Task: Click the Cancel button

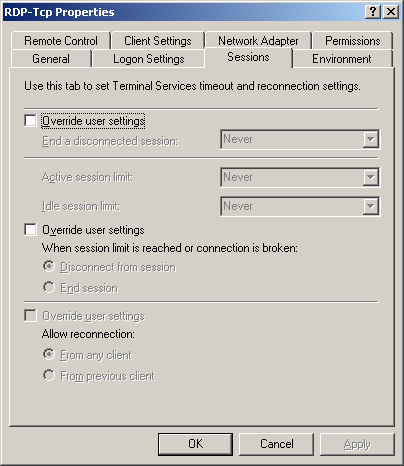Action: click(x=276, y=444)
